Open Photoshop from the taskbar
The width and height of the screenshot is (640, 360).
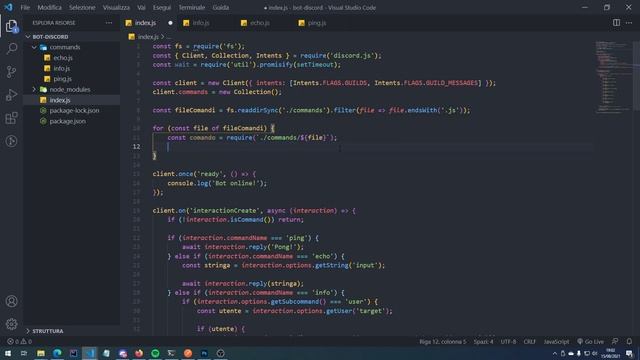(204, 353)
